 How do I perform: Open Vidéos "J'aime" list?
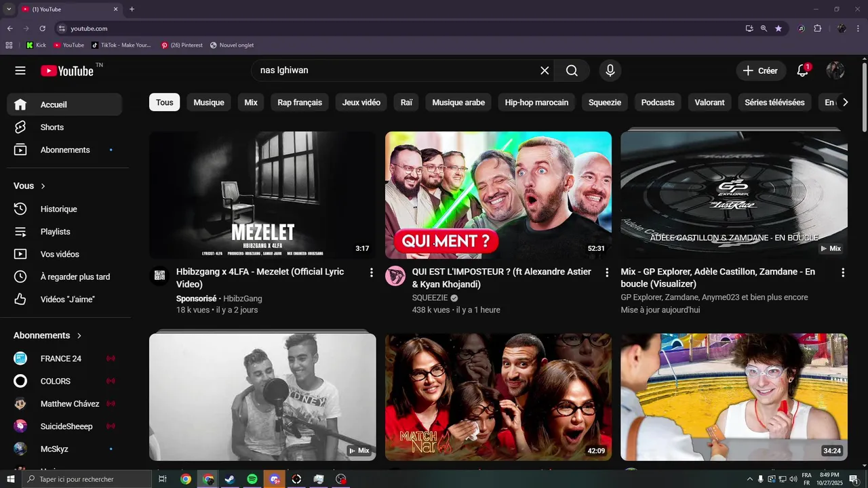tap(64, 300)
